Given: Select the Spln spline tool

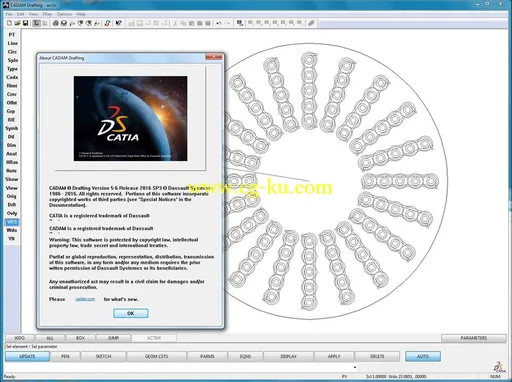Looking at the screenshot, I should (12, 60).
